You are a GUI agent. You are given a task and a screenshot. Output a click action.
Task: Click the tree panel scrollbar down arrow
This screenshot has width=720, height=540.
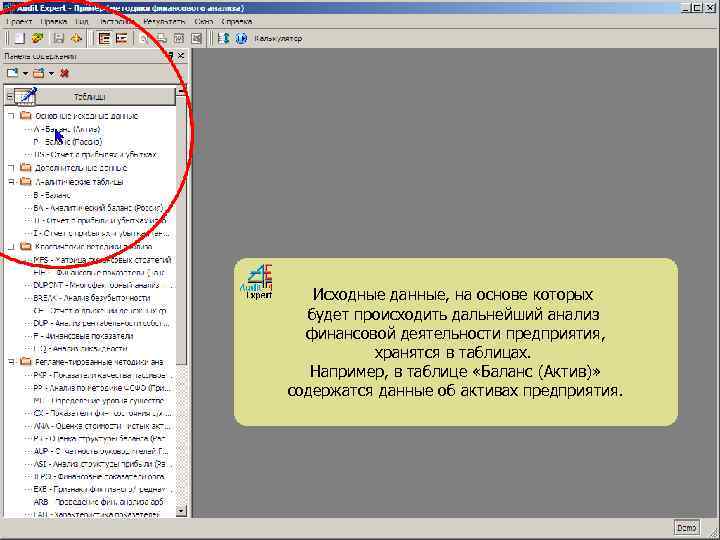click(x=181, y=511)
